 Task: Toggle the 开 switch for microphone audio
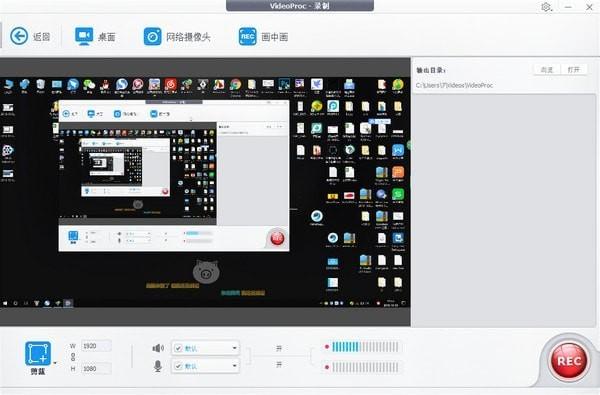(x=279, y=365)
